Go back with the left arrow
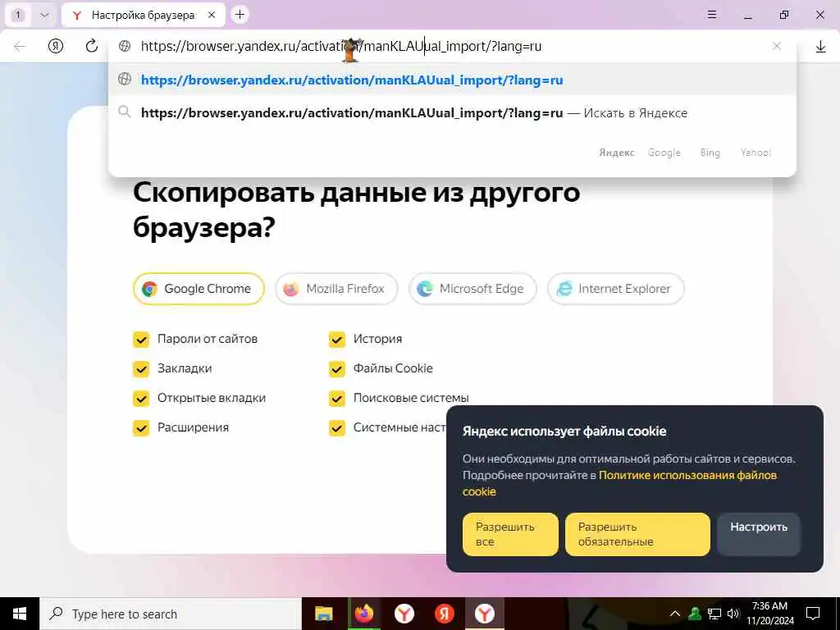This screenshot has width=840, height=630. point(20,46)
